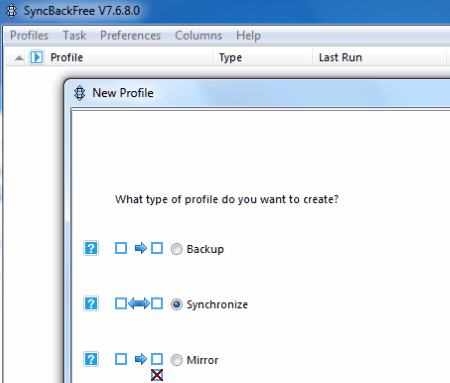Image resolution: width=450 pixels, height=383 pixels.
Task: Click the help icon beside Synchronize
Action: [91, 304]
